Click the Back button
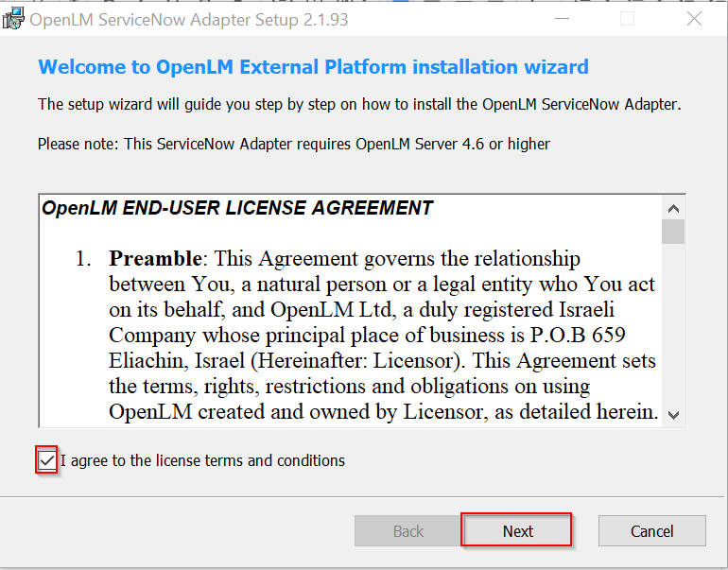Image resolution: width=728 pixels, height=570 pixels. (x=408, y=531)
